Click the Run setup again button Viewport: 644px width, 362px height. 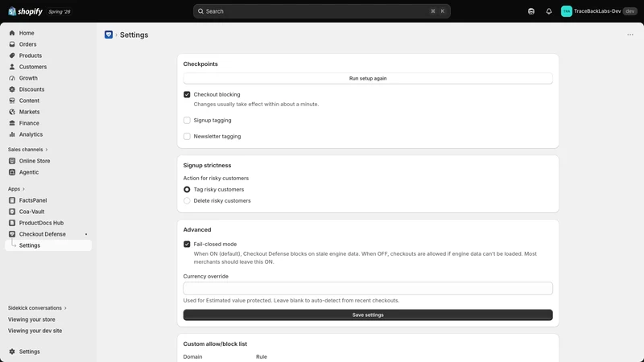[368, 78]
